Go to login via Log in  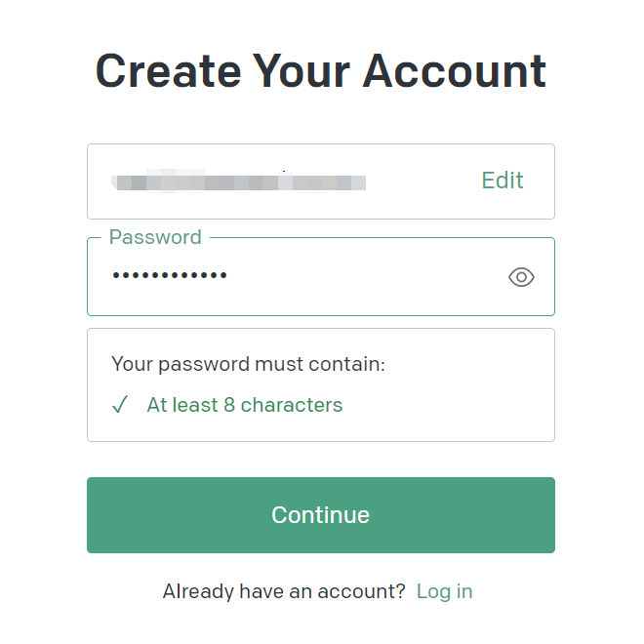444,591
